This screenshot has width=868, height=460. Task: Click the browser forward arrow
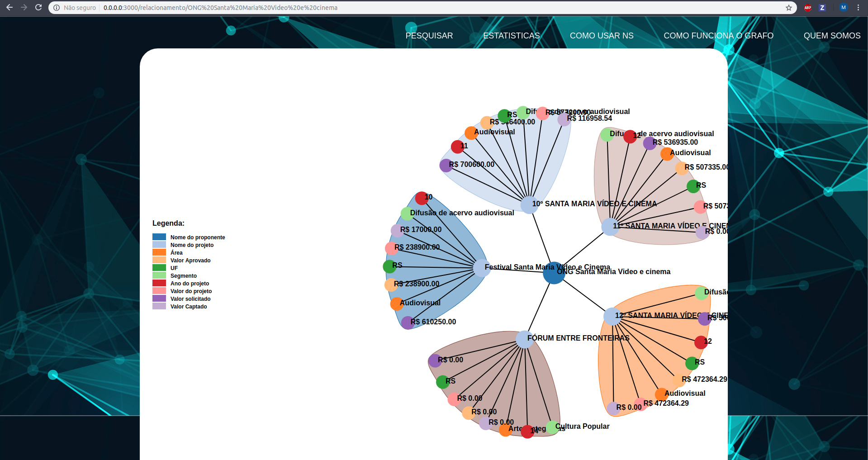click(x=24, y=8)
